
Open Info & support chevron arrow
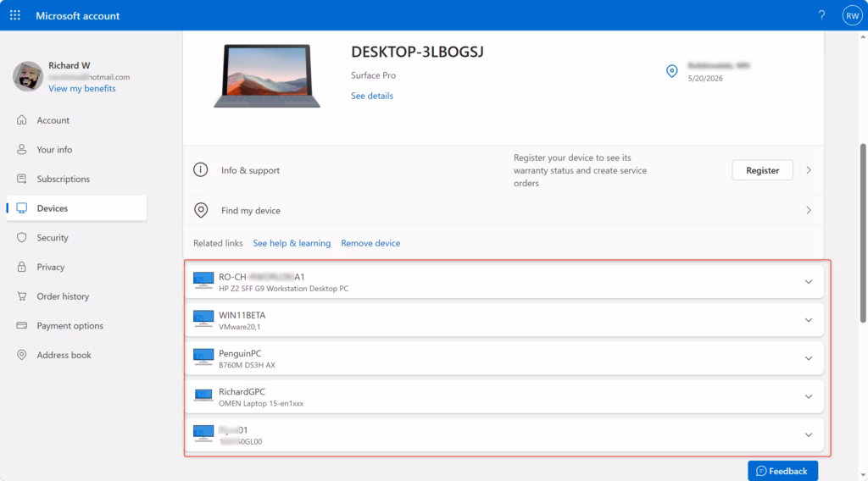pyautogui.click(x=809, y=169)
